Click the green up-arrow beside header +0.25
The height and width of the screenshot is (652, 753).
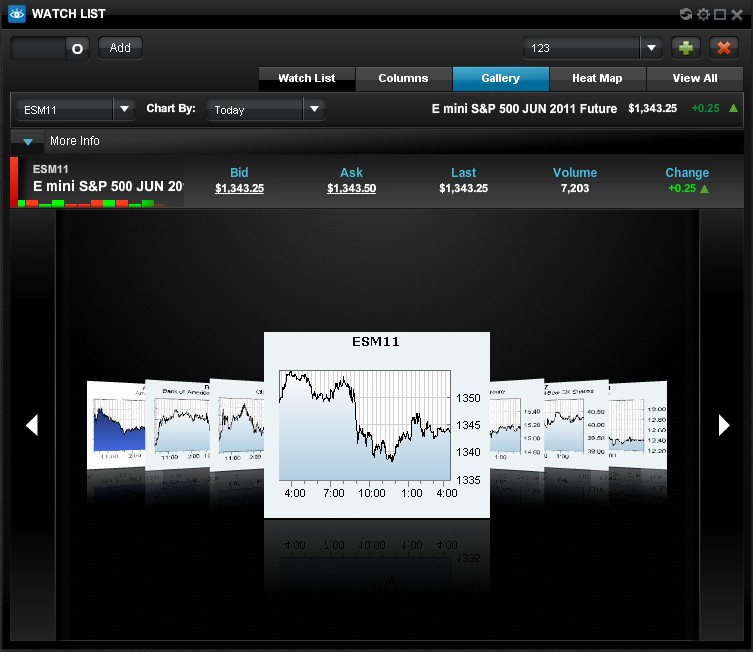(733, 108)
